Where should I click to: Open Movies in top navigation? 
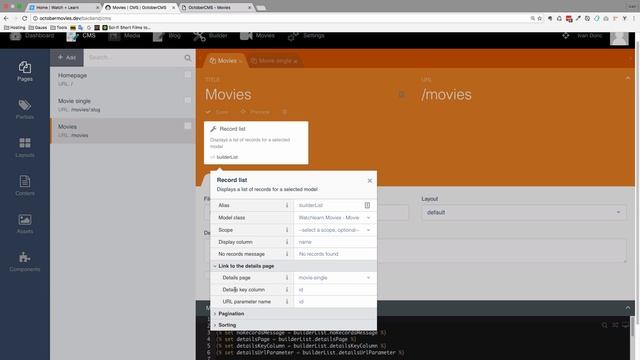[257, 36]
